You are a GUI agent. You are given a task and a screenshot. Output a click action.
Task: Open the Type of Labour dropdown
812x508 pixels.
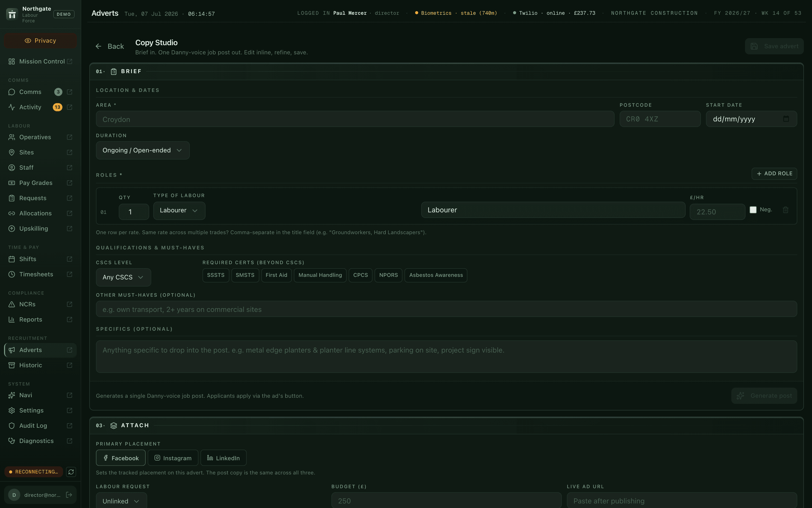pos(179,211)
